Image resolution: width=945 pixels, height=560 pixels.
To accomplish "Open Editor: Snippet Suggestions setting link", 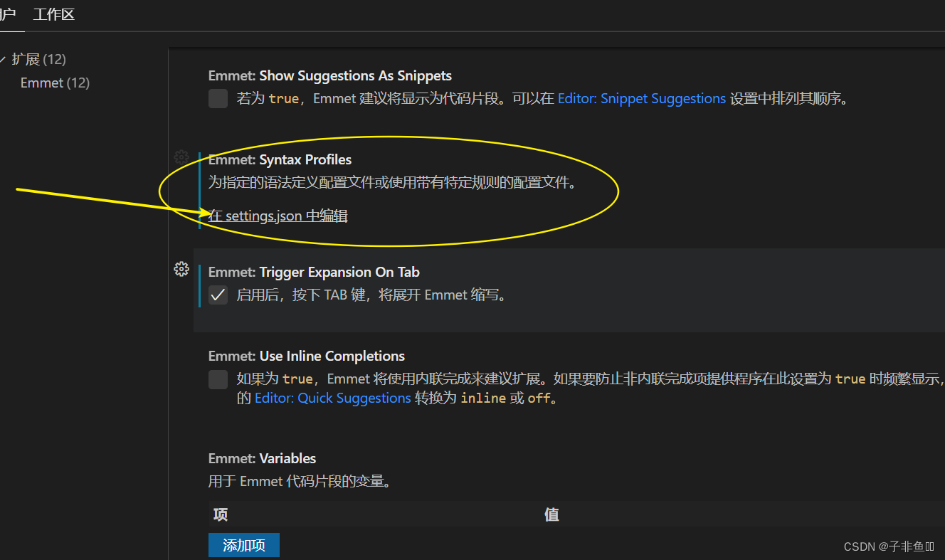I will click(642, 99).
